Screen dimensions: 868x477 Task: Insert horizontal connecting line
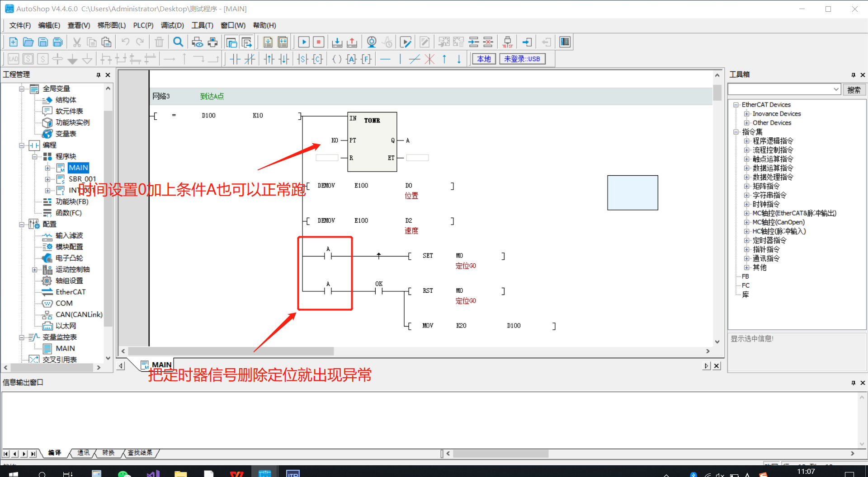(385, 59)
